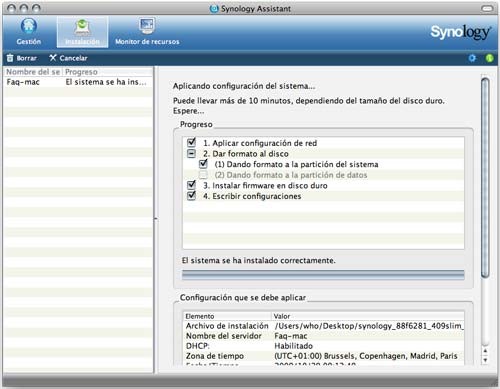Click '4. Escribir configuraciones' label
The image size is (500, 389).
click(252, 196)
